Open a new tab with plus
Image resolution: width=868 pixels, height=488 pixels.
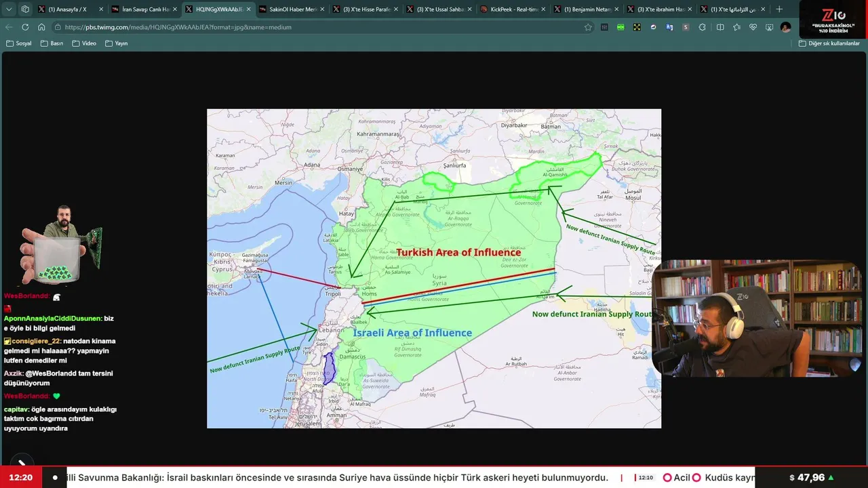point(779,9)
